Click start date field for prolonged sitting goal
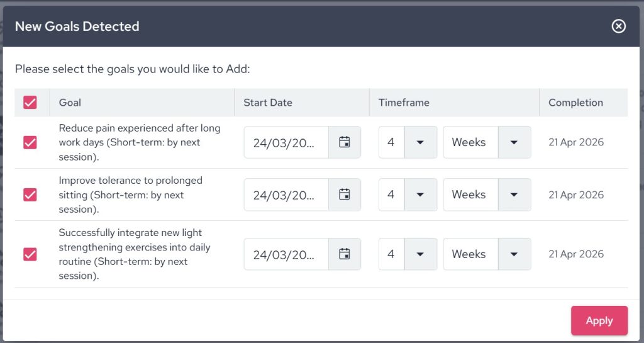Image resolution: width=644 pixels, height=343 pixels. click(x=286, y=194)
